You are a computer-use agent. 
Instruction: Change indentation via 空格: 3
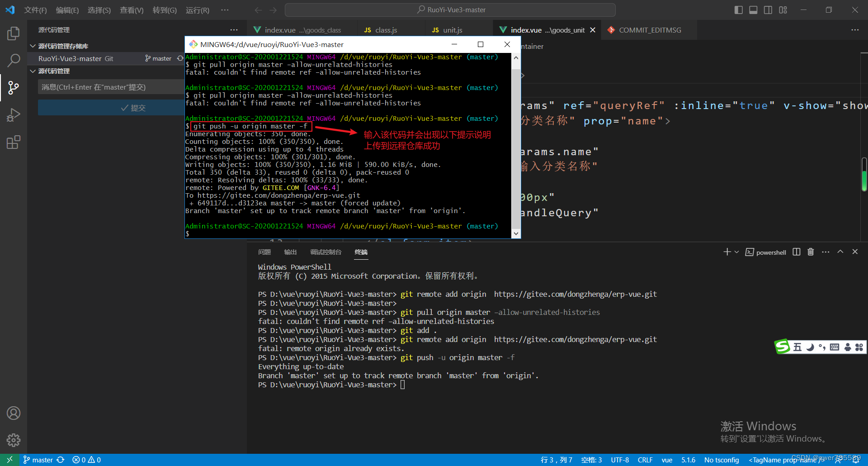coord(591,460)
